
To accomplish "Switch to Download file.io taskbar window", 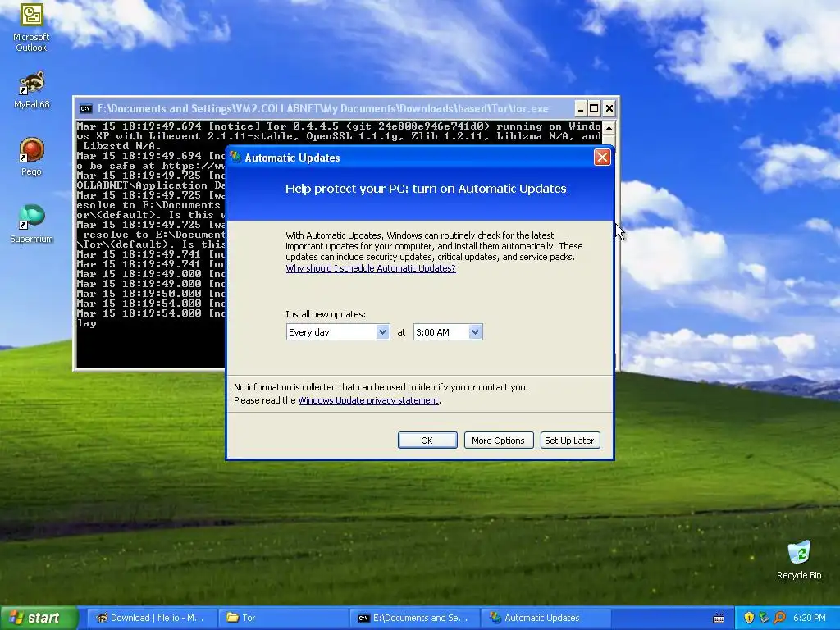I will pyautogui.click(x=152, y=618).
